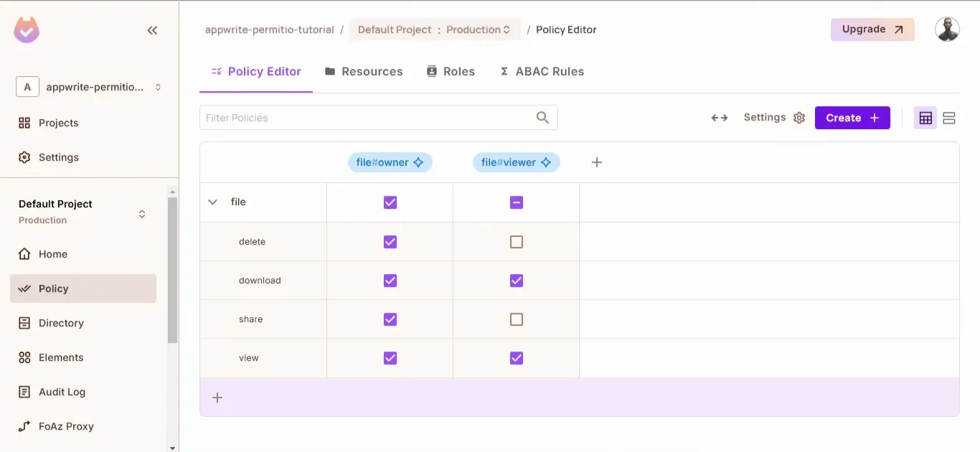Open the appwrite-permitio workspace switcher
Screen dimensions: 980x452
[89, 87]
